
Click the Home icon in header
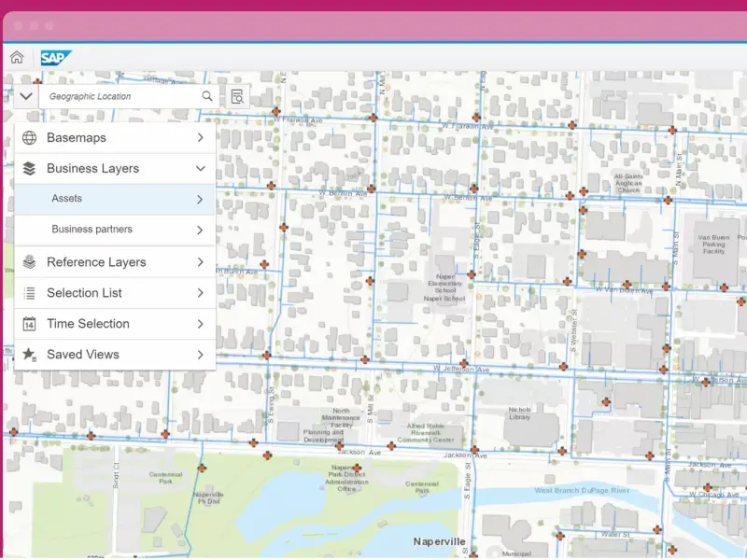click(x=17, y=57)
